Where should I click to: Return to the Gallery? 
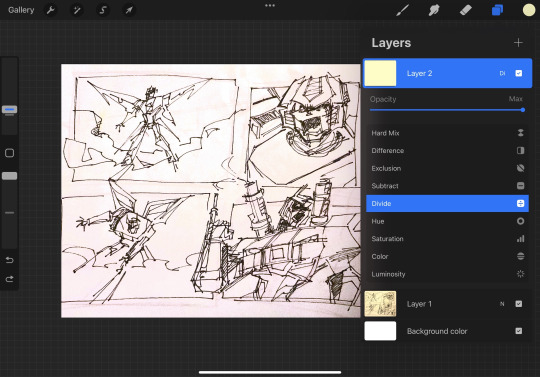(21, 10)
